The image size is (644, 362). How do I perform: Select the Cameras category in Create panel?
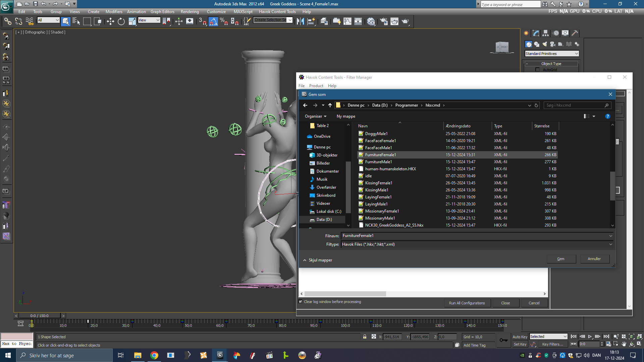tap(553, 44)
